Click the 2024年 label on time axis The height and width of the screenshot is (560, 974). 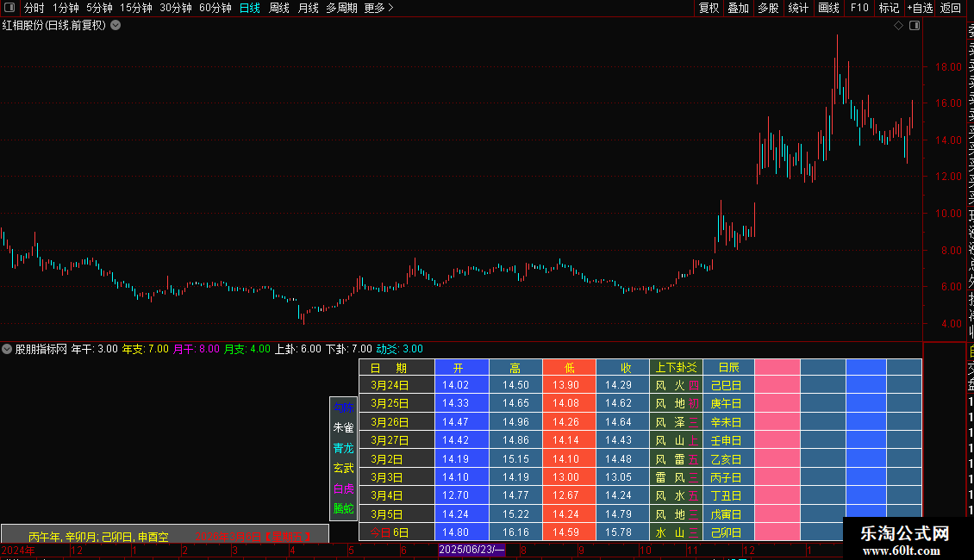pos(18,550)
